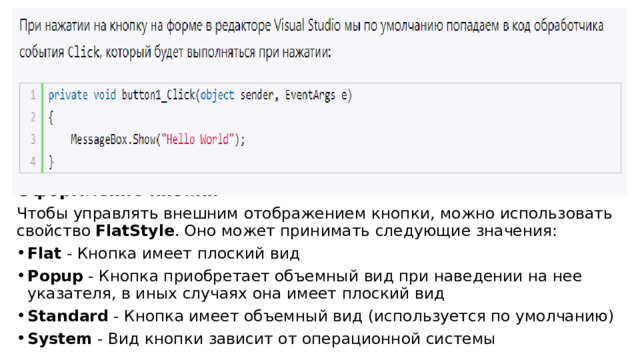
Task: Select 'Visual Studio' in the top paragraph
Action: tap(307, 26)
